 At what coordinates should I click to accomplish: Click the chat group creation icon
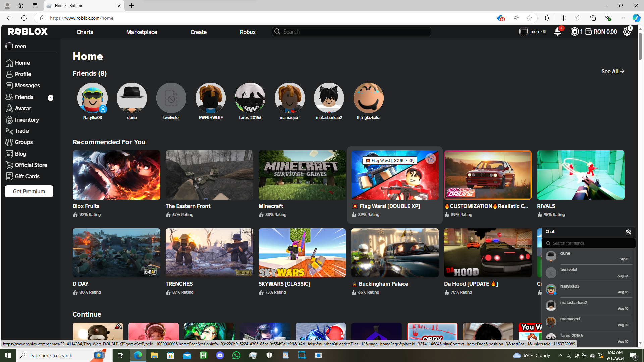(x=628, y=232)
